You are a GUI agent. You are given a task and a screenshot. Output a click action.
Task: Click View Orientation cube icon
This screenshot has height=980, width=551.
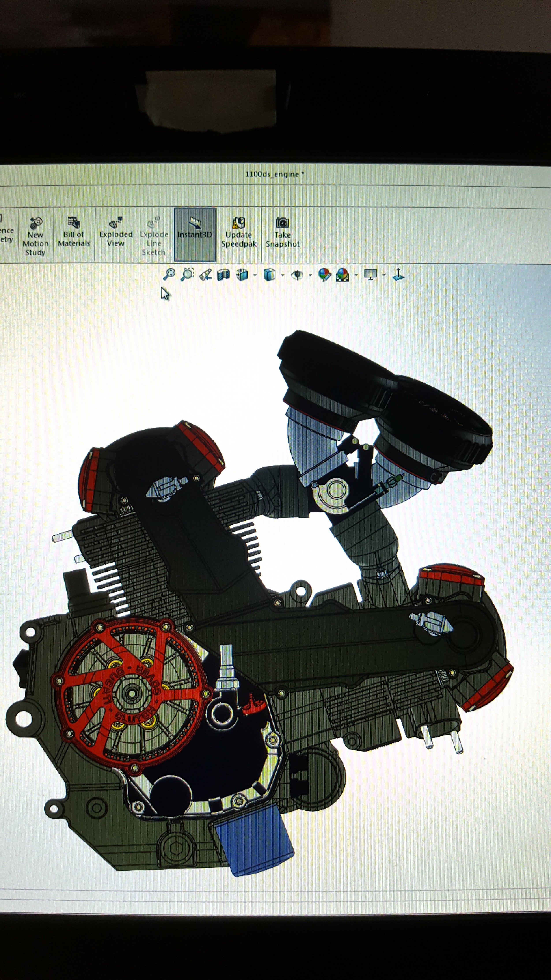(242, 274)
